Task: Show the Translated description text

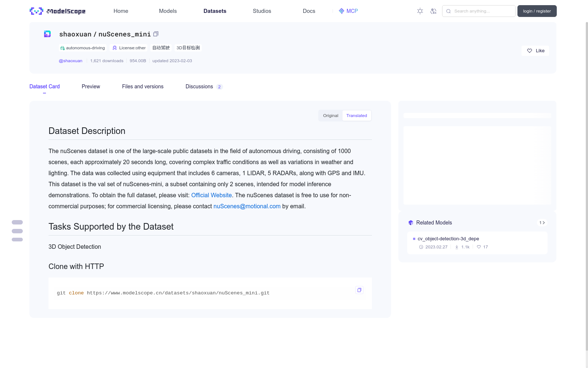Action: coord(356,116)
